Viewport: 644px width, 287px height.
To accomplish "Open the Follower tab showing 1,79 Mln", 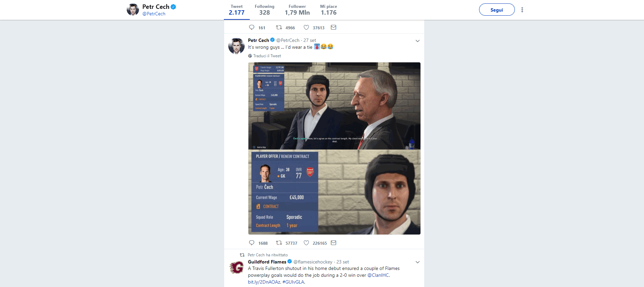I will 297,10.
